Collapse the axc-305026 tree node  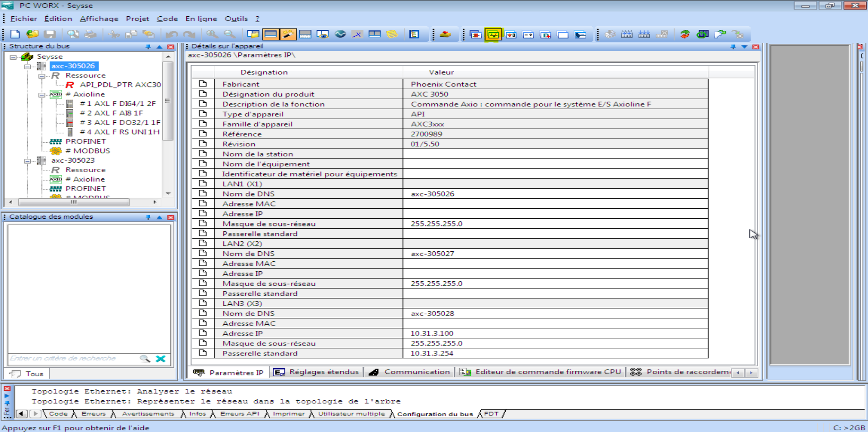(28, 67)
